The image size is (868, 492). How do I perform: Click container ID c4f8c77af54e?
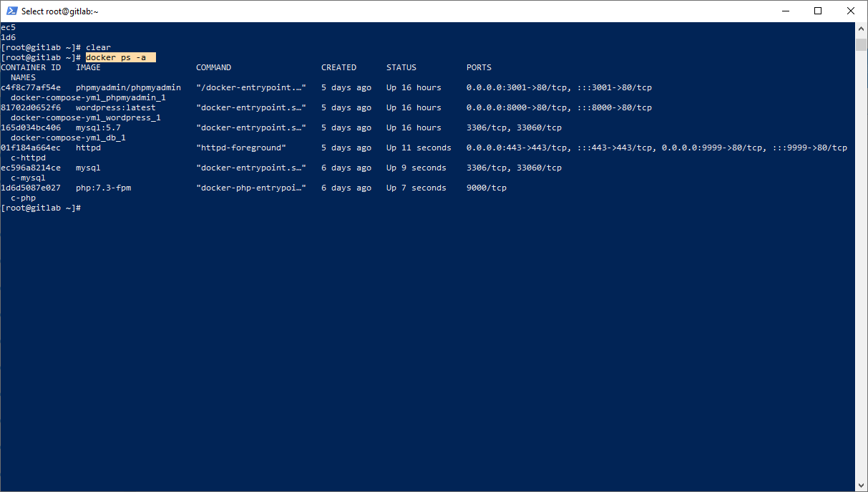[31, 87]
